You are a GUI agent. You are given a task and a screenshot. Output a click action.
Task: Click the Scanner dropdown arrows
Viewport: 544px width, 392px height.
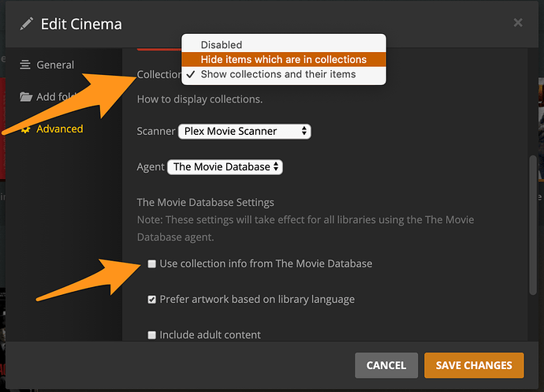[x=304, y=131]
